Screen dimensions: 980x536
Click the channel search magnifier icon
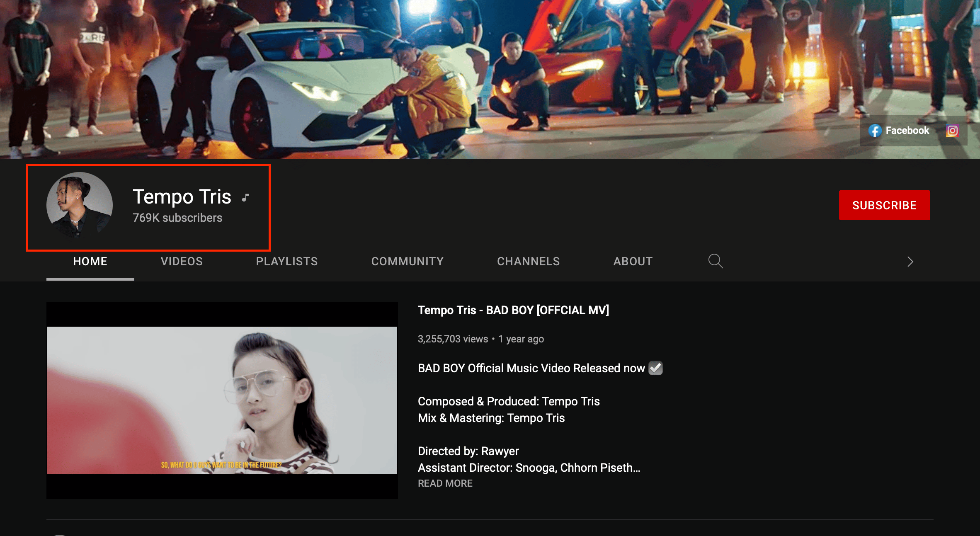tap(715, 261)
